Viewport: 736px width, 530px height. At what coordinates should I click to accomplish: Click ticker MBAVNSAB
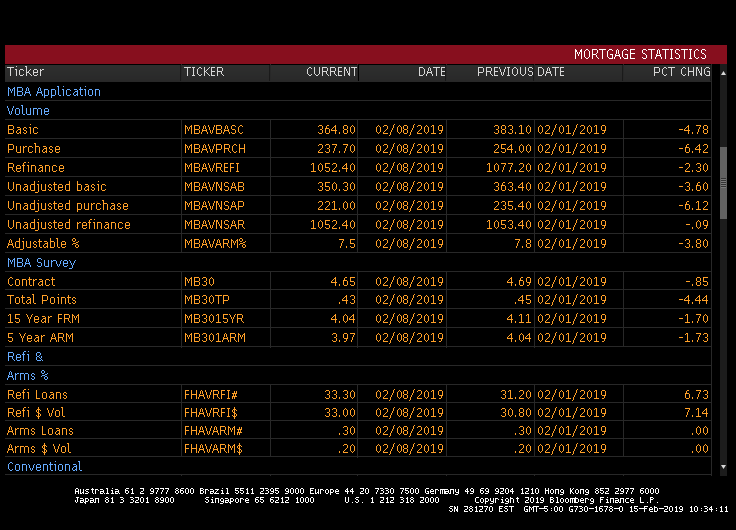click(214, 187)
